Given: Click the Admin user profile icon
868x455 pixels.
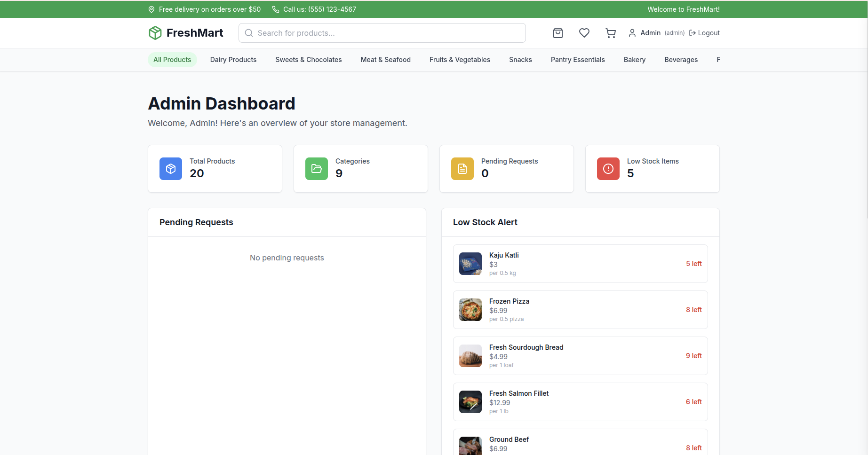Looking at the screenshot, I should [632, 33].
